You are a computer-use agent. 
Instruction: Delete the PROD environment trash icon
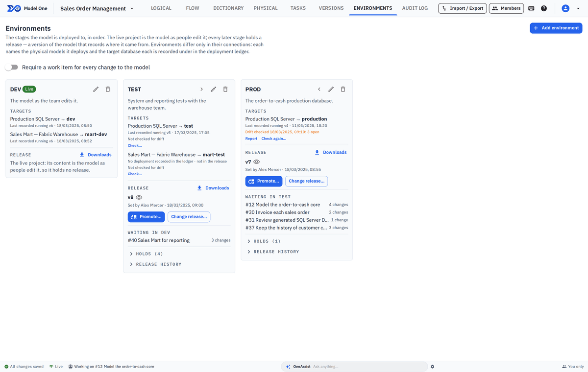343,89
